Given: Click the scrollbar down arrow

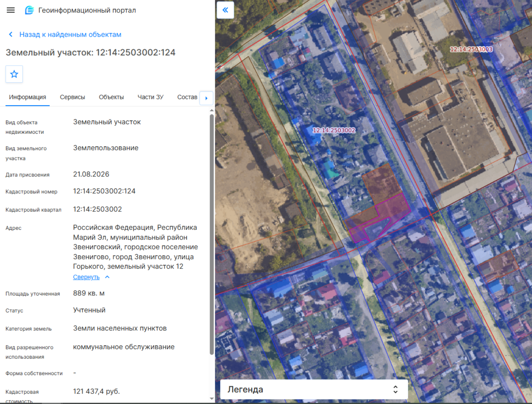Looking at the screenshot, I should coord(212,398).
